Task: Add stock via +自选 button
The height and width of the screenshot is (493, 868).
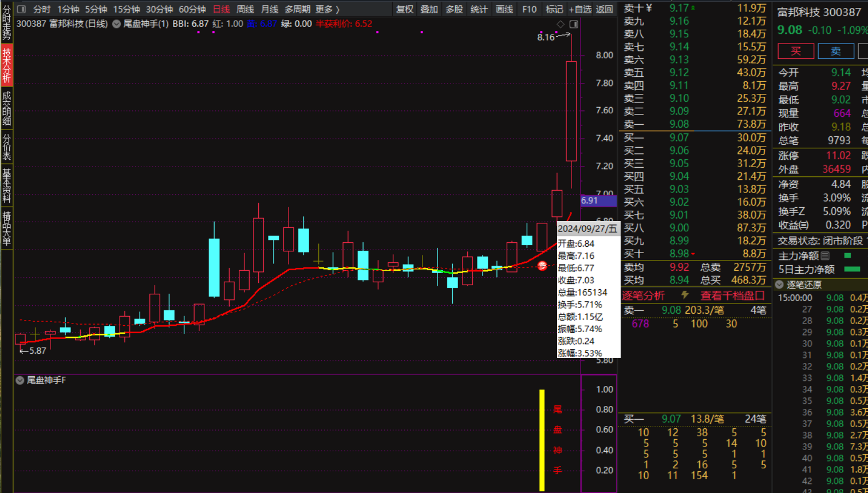Action: tap(579, 9)
